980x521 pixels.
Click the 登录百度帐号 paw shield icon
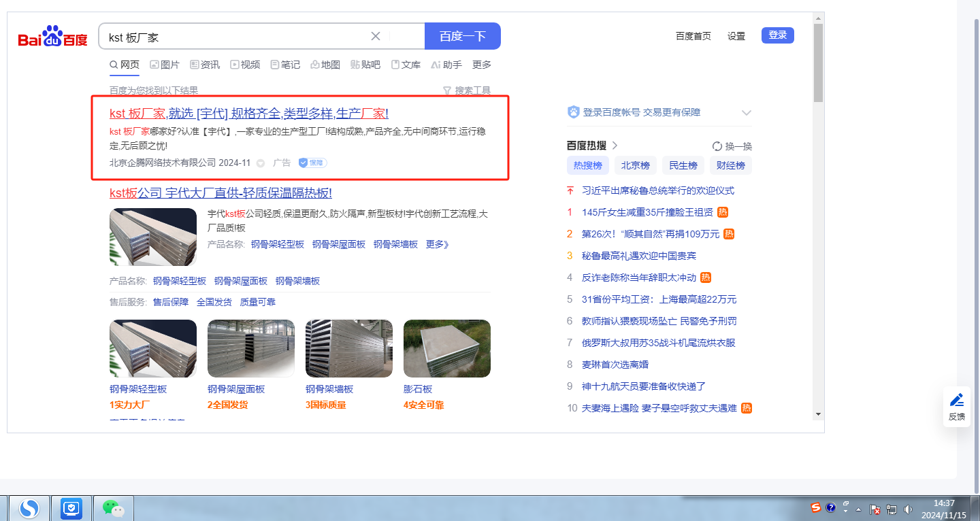tap(573, 112)
